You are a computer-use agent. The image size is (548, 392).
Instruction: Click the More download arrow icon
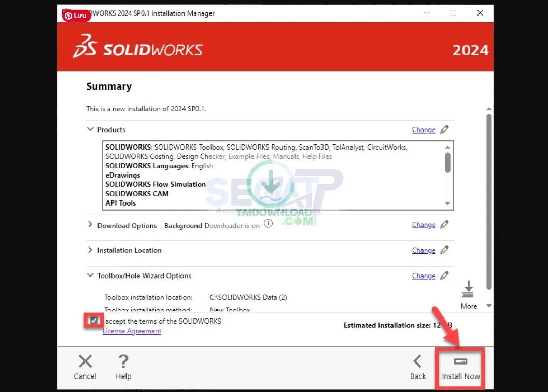coord(468,288)
